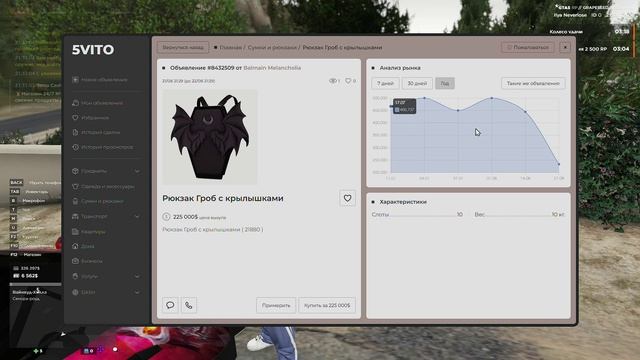
Task: Open История сделок page
Action: (x=96, y=132)
